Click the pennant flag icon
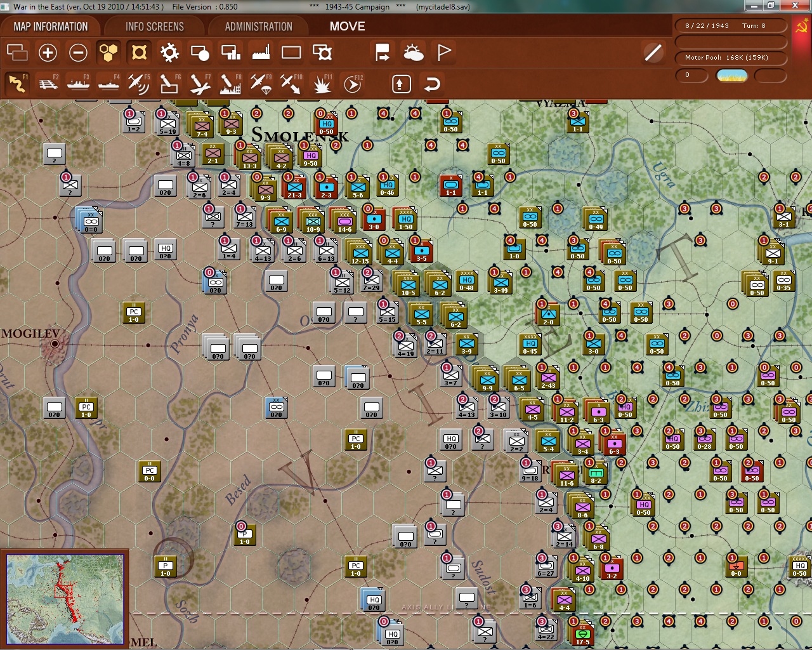The image size is (812, 650). click(x=444, y=52)
